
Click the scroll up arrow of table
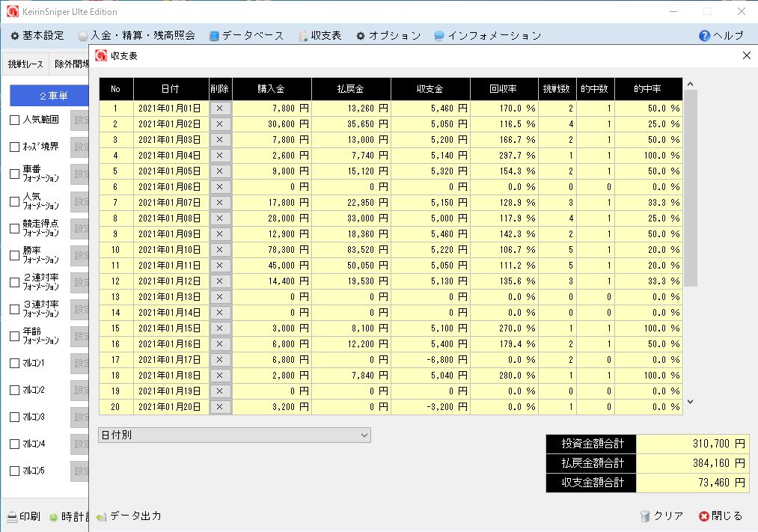pyautogui.click(x=691, y=84)
